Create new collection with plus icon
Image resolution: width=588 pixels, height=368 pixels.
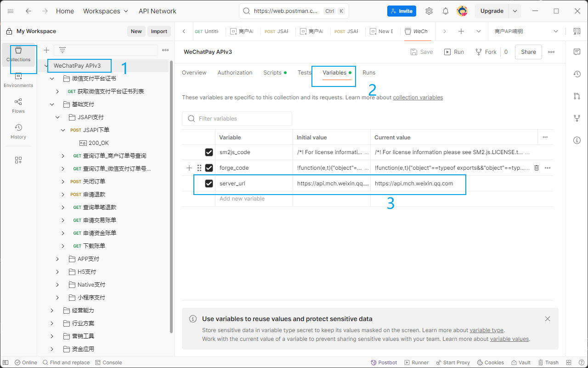[x=46, y=50]
